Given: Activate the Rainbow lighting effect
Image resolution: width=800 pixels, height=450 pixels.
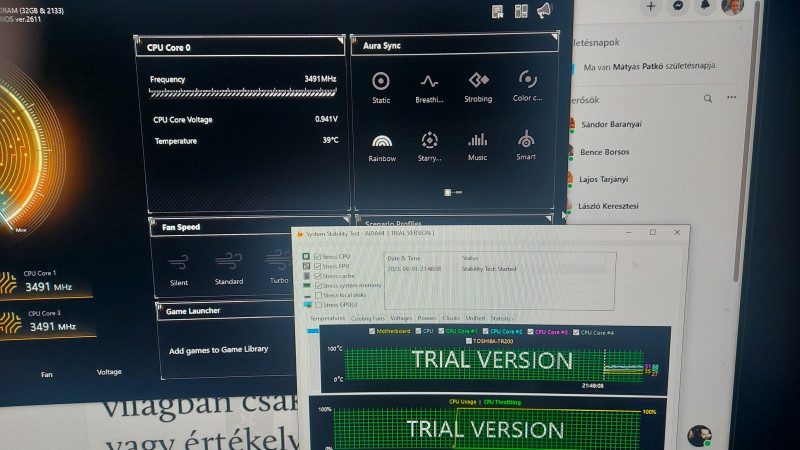Looking at the screenshot, I should (382, 148).
